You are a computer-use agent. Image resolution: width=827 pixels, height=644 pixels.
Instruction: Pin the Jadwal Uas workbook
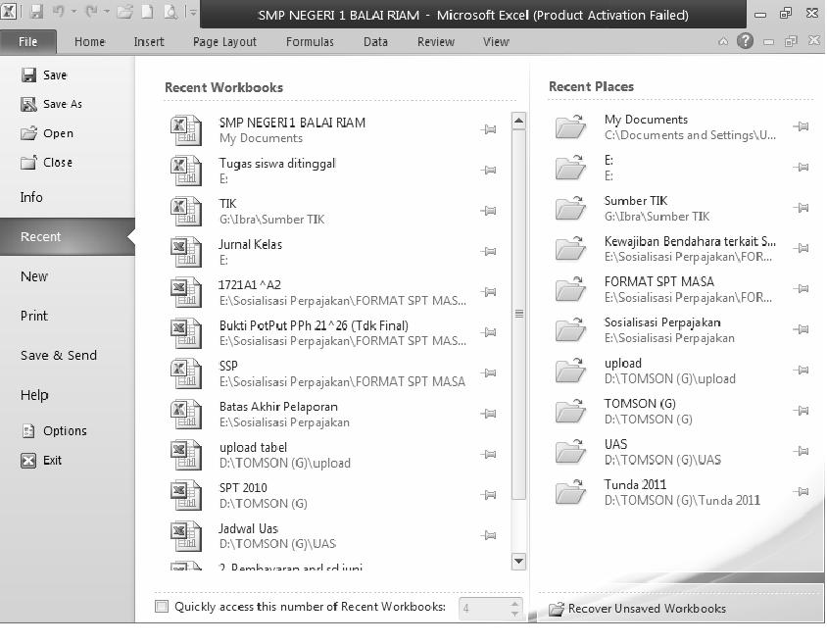(x=488, y=535)
